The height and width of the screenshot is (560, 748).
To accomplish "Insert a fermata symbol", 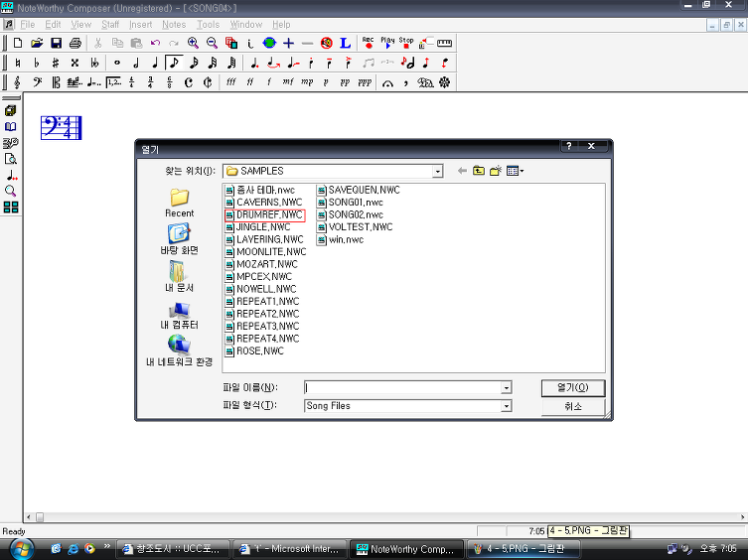I will coord(387,82).
